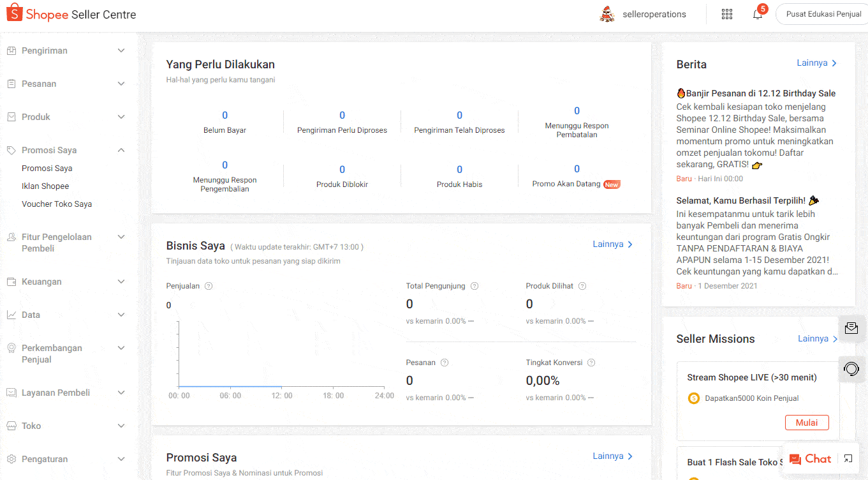Click the help icon next to Penjualan
868x480 pixels.
pyautogui.click(x=209, y=286)
